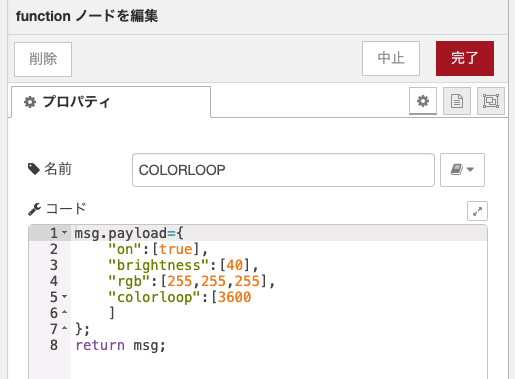Screen dimensions: 515x379
Task: Click the red 完了 done button
Action: pos(465,58)
